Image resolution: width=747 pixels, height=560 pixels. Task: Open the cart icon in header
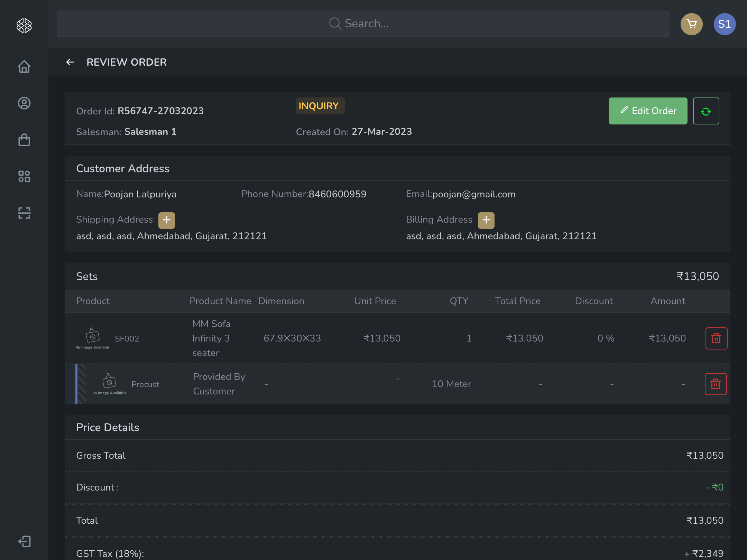[x=692, y=24]
